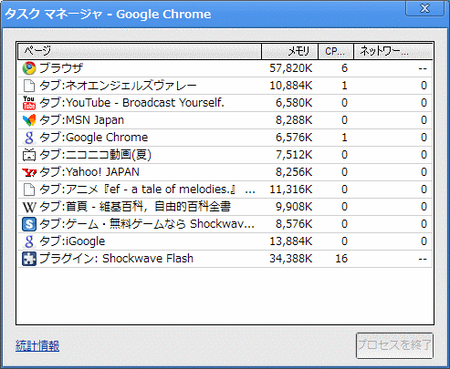
Task: Sort by the CPU column header
Action: click(x=336, y=51)
